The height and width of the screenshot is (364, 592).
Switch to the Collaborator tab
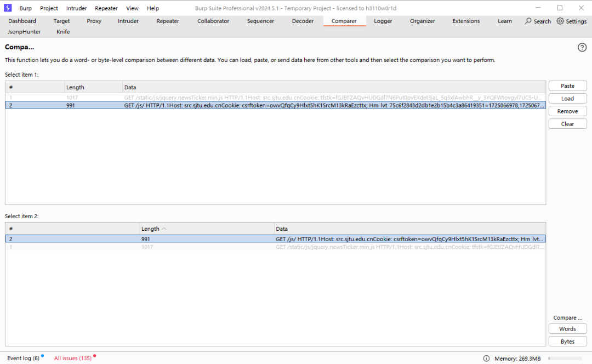pyautogui.click(x=213, y=21)
